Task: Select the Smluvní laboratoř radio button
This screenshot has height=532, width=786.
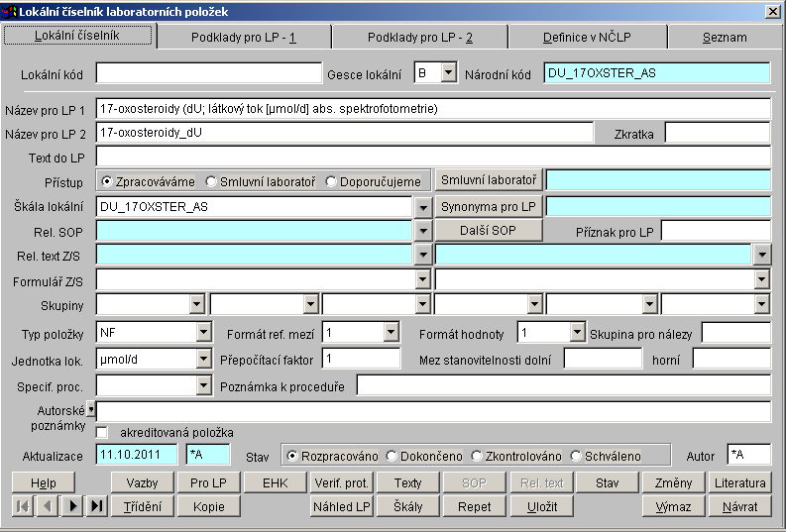Action: (x=212, y=181)
